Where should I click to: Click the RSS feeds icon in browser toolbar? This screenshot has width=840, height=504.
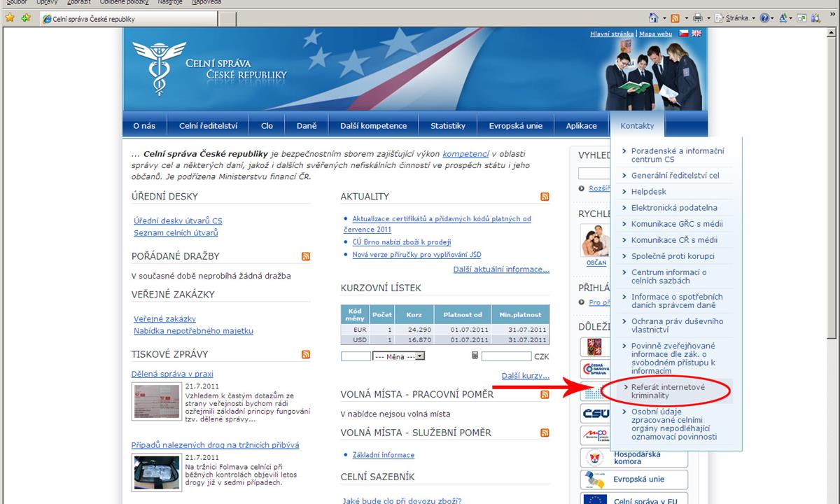click(x=675, y=18)
